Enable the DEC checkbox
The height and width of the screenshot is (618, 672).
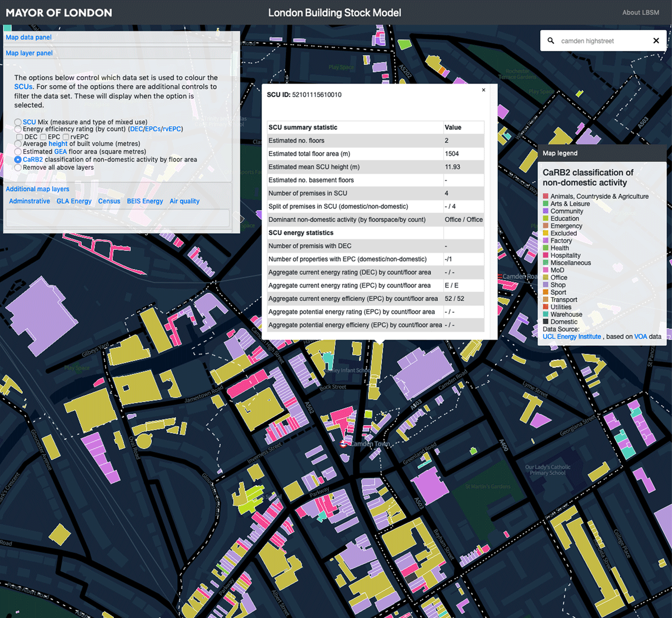(x=20, y=137)
